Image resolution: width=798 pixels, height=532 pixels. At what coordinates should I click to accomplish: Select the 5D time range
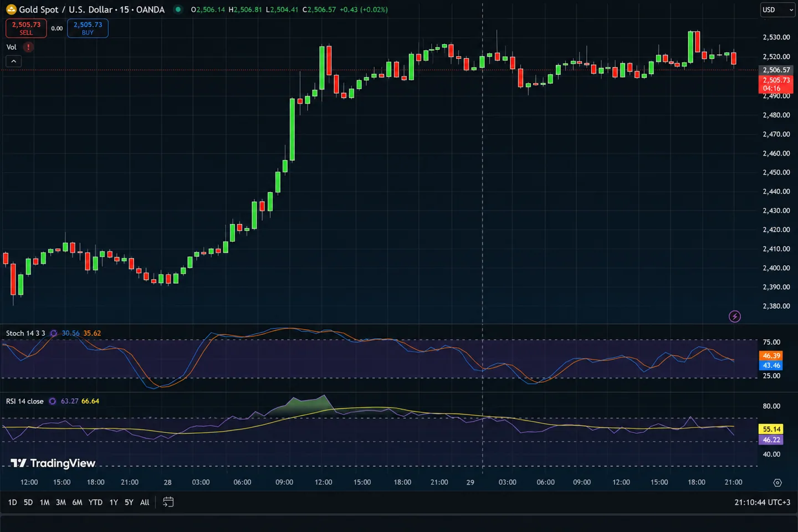(x=28, y=502)
